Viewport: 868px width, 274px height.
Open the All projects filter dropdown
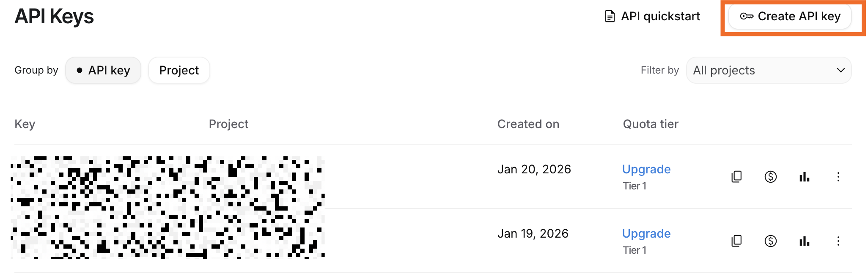(x=769, y=70)
